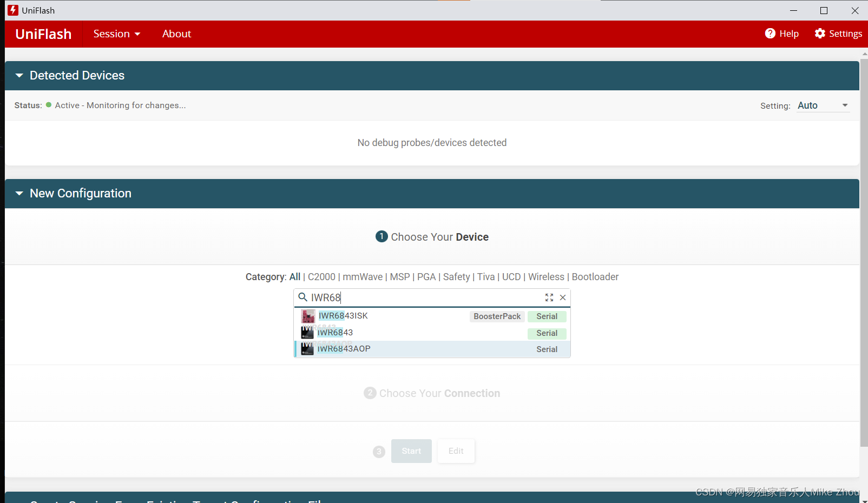This screenshot has height=503, width=868.
Task: Click the IWR6843ISK board thumbnail icon
Action: [308, 316]
